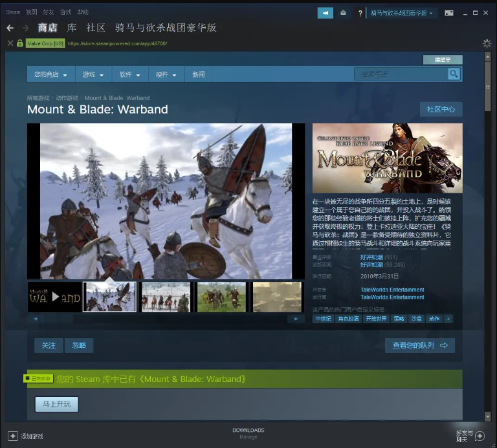Image resolution: width=497 pixels, height=448 pixels.
Task: Click the add game plus icon
Action: 12,436
